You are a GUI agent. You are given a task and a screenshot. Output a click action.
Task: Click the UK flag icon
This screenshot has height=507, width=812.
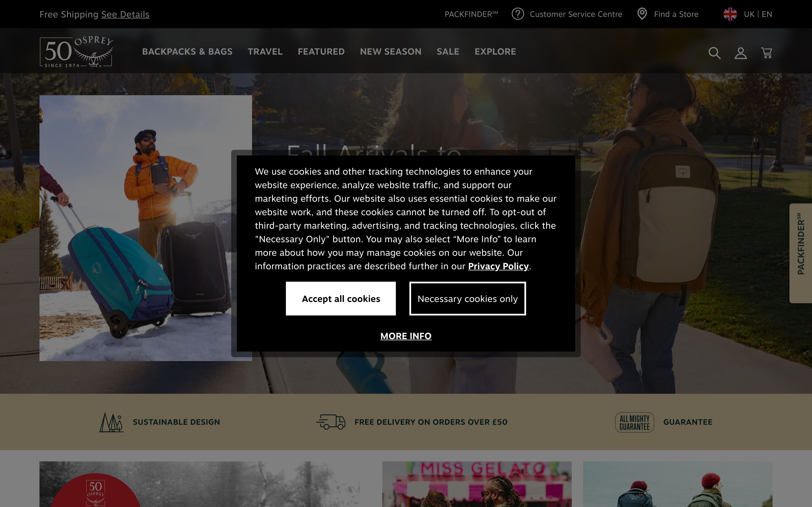730,14
